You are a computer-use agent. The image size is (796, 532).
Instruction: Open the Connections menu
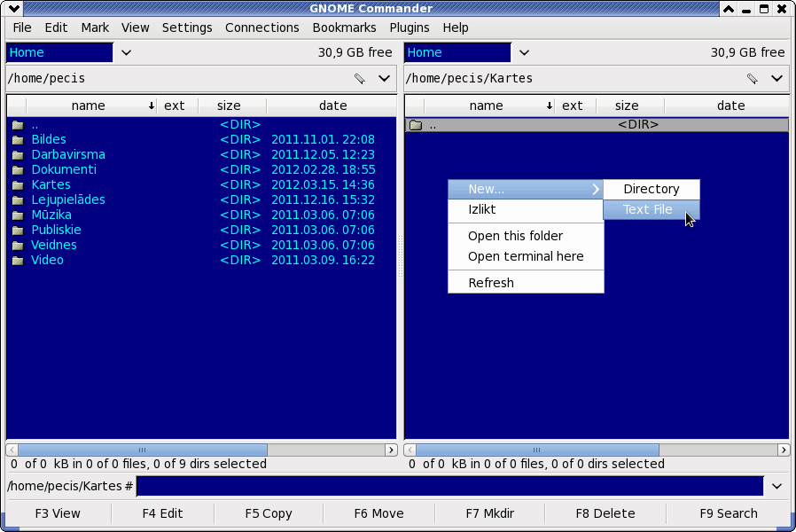[x=262, y=27]
